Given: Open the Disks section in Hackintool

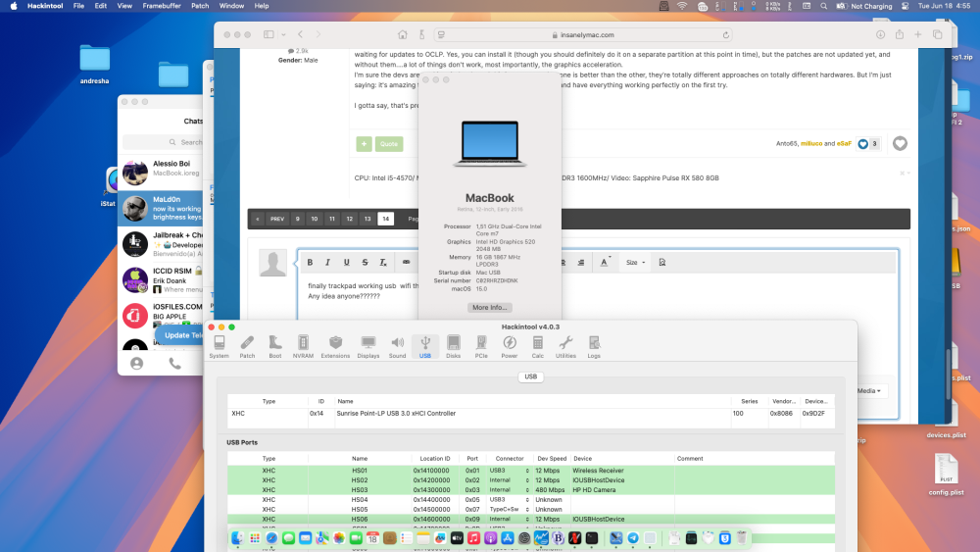Looking at the screenshot, I should [x=453, y=347].
